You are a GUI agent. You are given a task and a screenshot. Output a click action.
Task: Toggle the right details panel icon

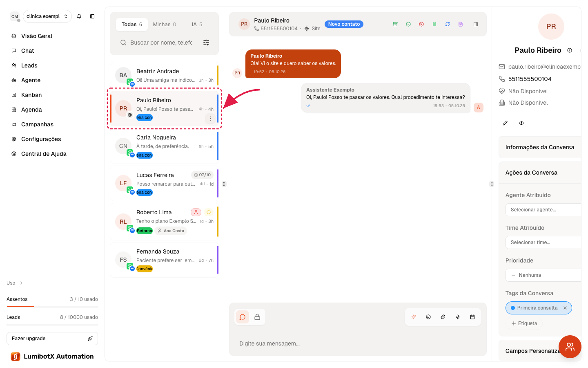(476, 24)
